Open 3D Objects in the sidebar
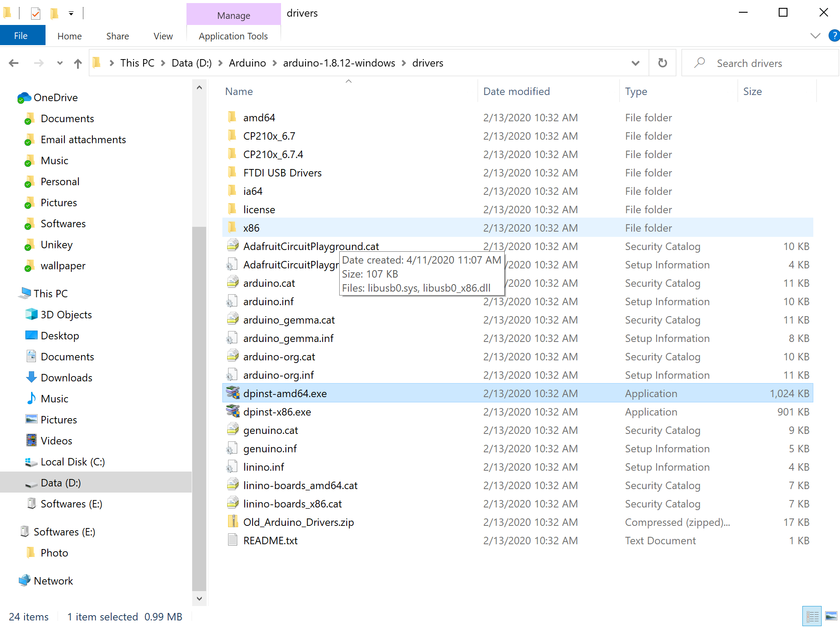The height and width of the screenshot is (627, 840). pos(66,314)
